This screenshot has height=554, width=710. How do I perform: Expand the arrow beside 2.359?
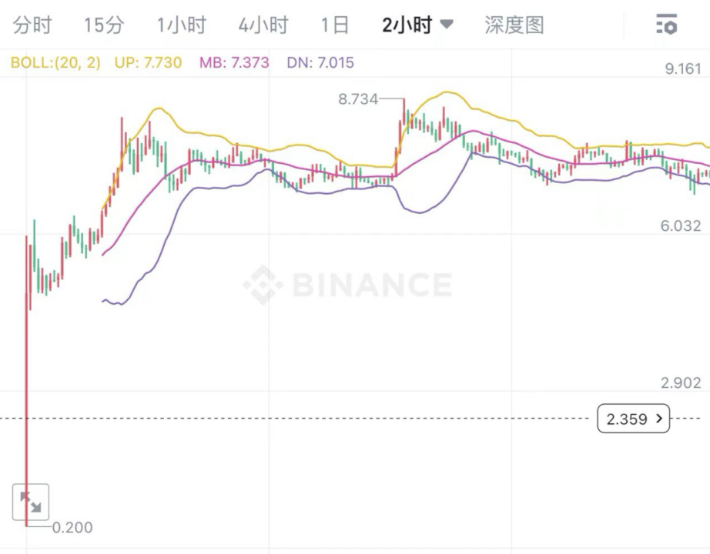(x=658, y=419)
